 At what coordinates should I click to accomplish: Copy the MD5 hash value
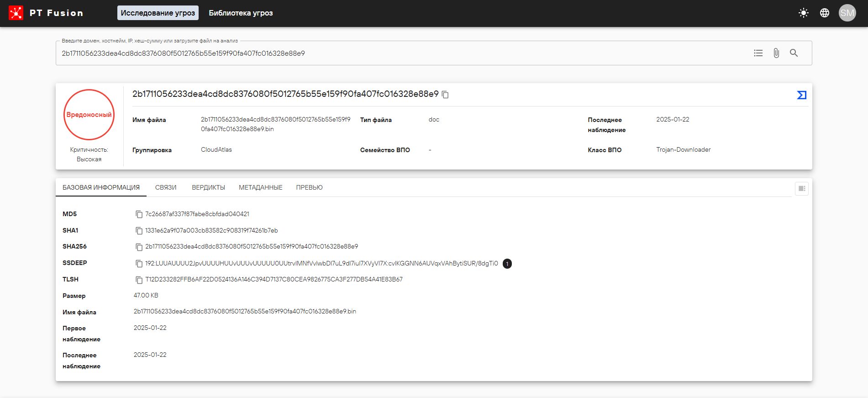[139, 214]
